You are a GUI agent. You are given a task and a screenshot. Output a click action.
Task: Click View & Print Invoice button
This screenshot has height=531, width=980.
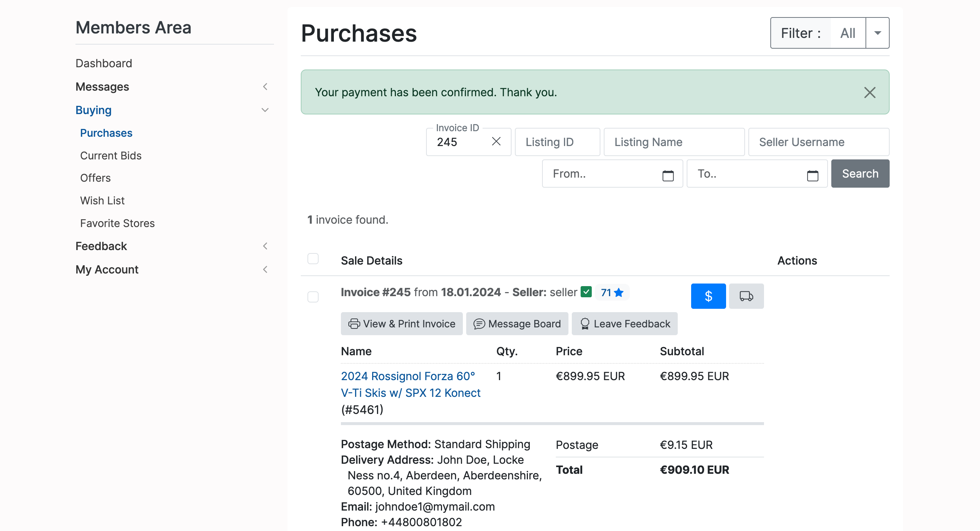point(402,324)
